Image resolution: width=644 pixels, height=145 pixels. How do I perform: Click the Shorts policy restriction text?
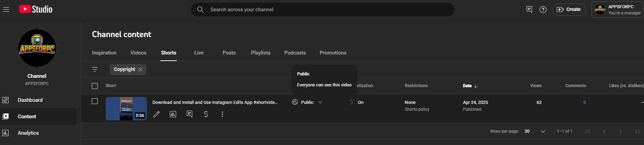[x=417, y=109]
